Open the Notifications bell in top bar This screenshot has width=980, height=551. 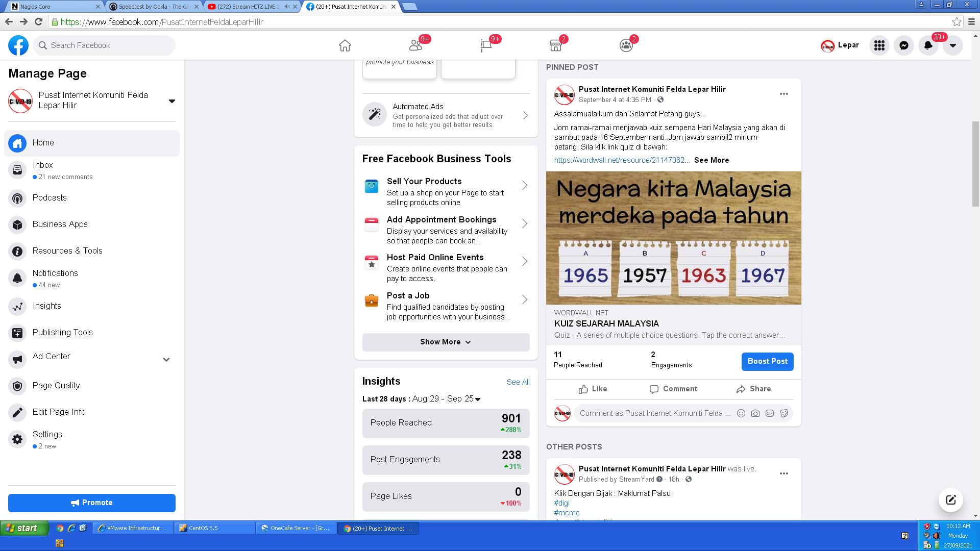(x=928, y=45)
